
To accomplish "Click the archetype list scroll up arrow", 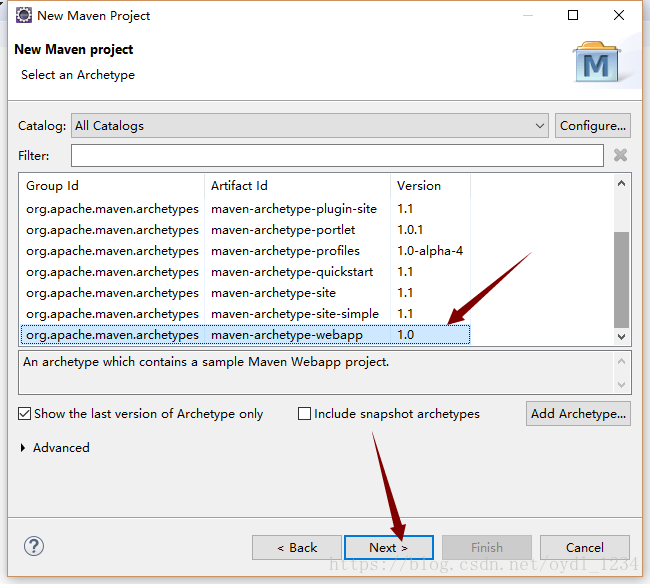I will click(x=621, y=183).
